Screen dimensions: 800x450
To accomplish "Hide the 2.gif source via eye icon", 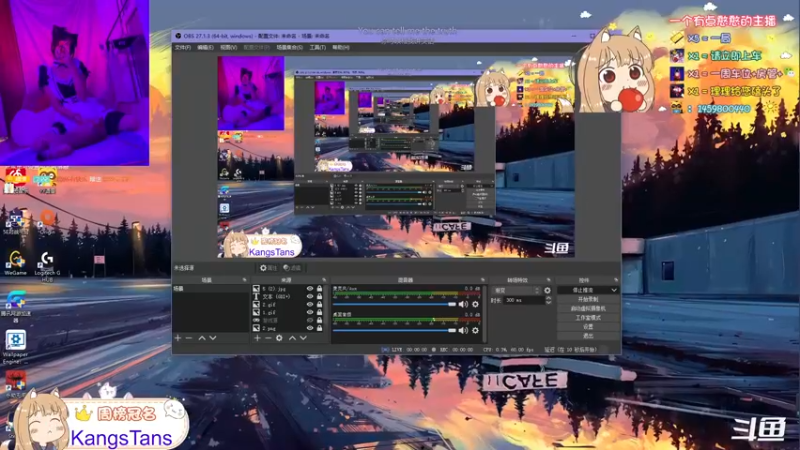I will (x=310, y=305).
